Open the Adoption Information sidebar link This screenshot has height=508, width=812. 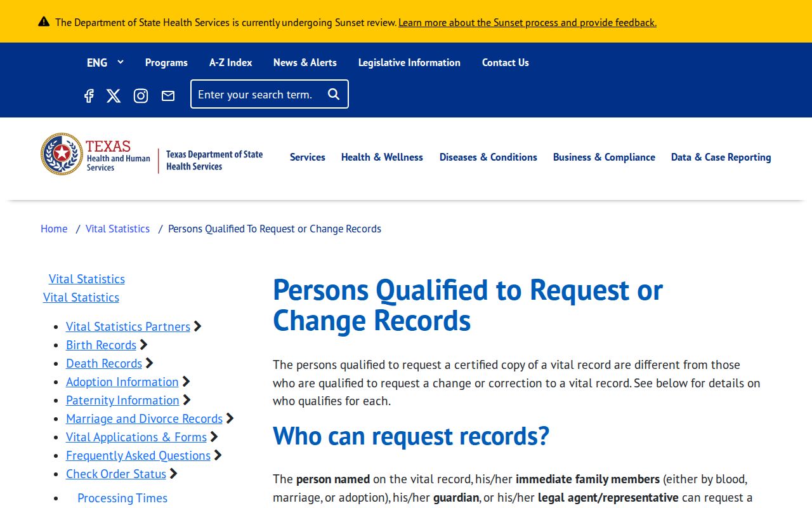pyautogui.click(x=122, y=382)
